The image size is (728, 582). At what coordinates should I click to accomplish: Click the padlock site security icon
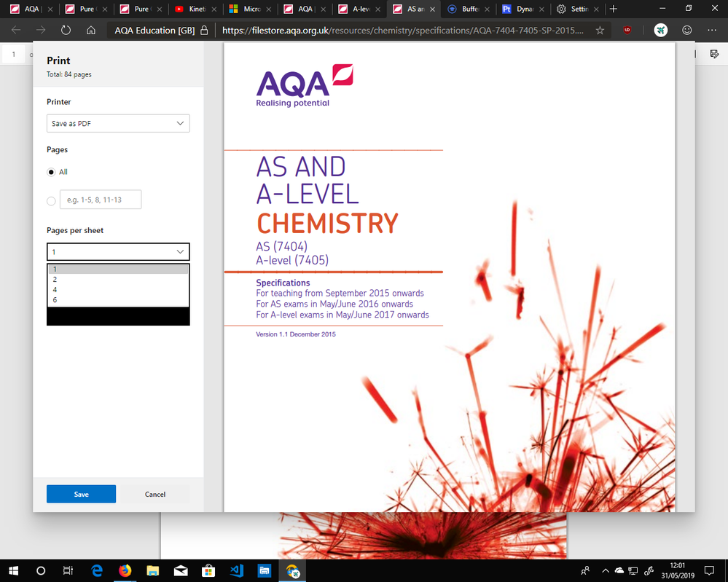[x=204, y=30]
